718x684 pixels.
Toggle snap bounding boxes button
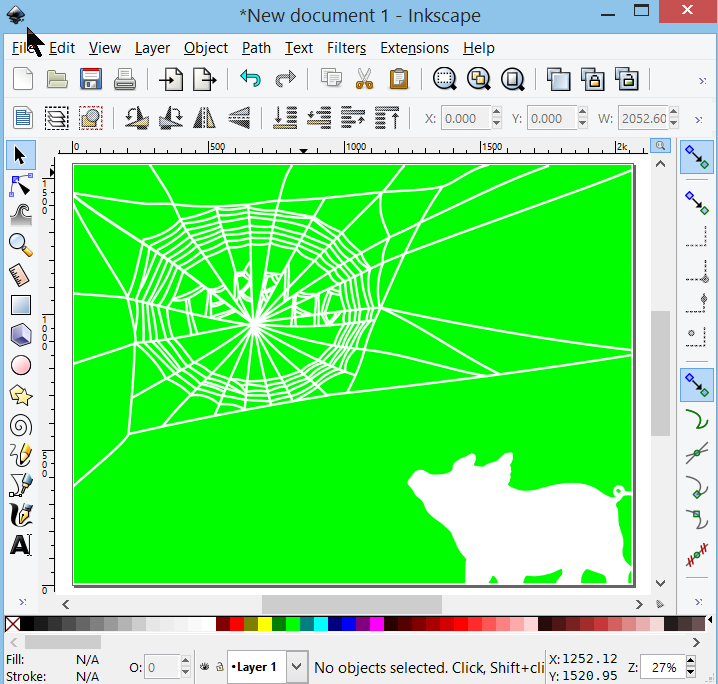tap(696, 203)
